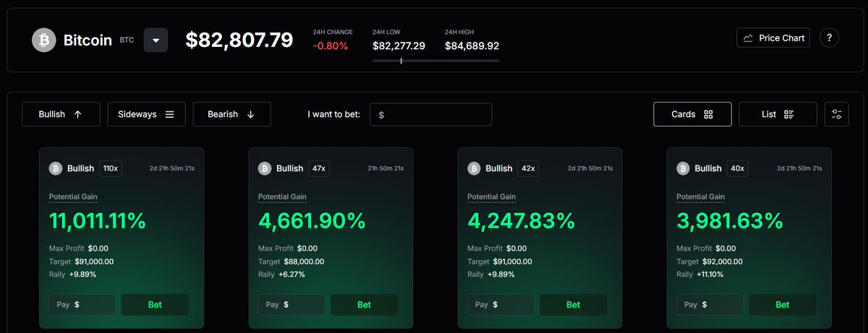Switch to List view
868x333 pixels.
(778, 114)
